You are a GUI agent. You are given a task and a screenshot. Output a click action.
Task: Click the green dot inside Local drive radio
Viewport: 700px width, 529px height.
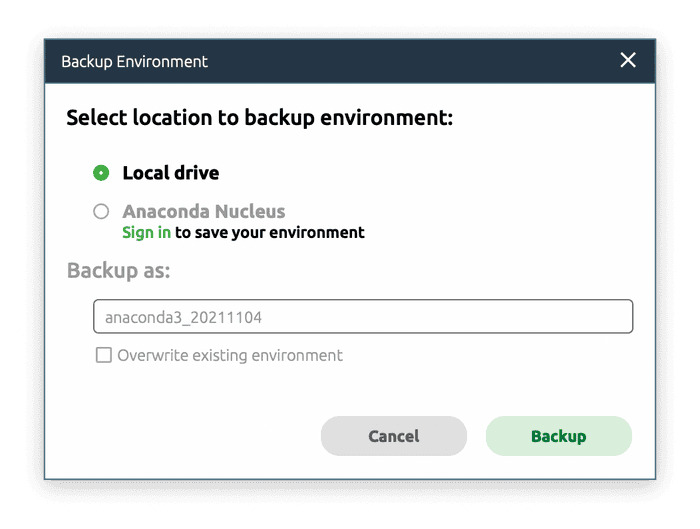101,173
